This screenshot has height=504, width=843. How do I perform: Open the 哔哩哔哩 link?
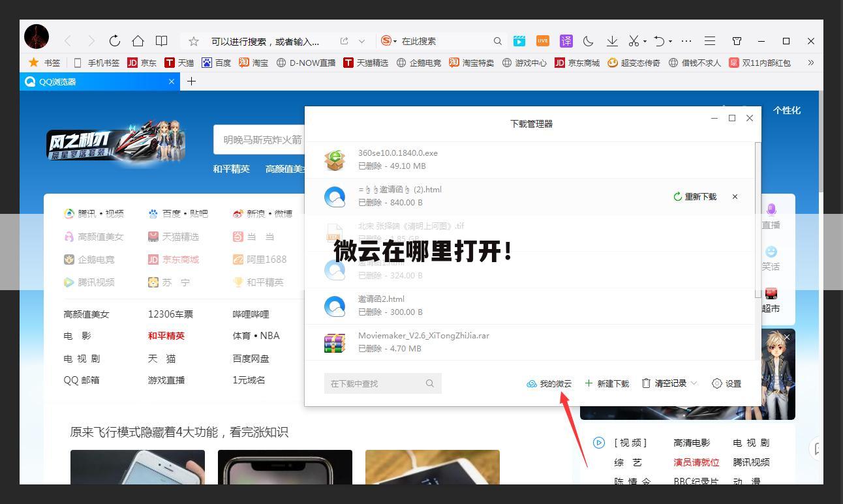251,314
